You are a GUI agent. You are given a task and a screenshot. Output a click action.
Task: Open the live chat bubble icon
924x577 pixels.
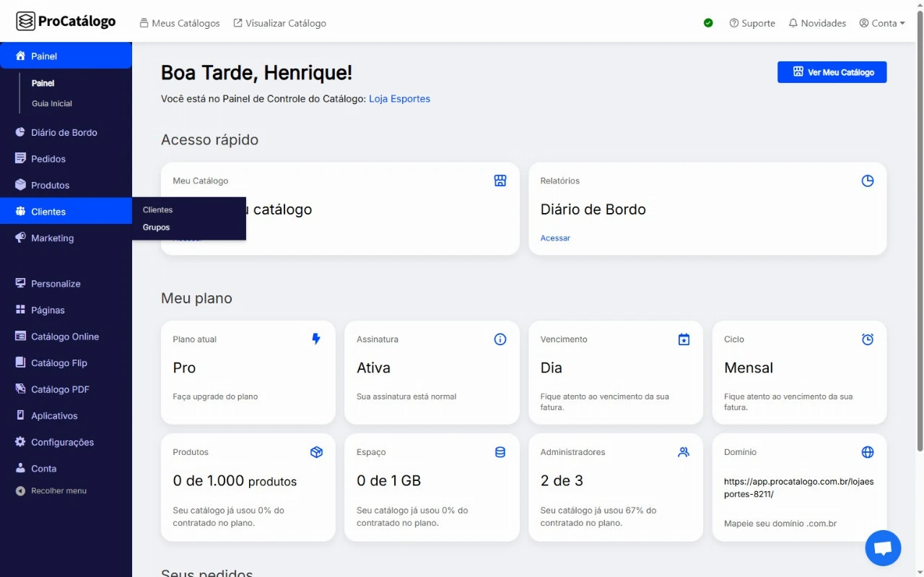pyautogui.click(x=883, y=548)
